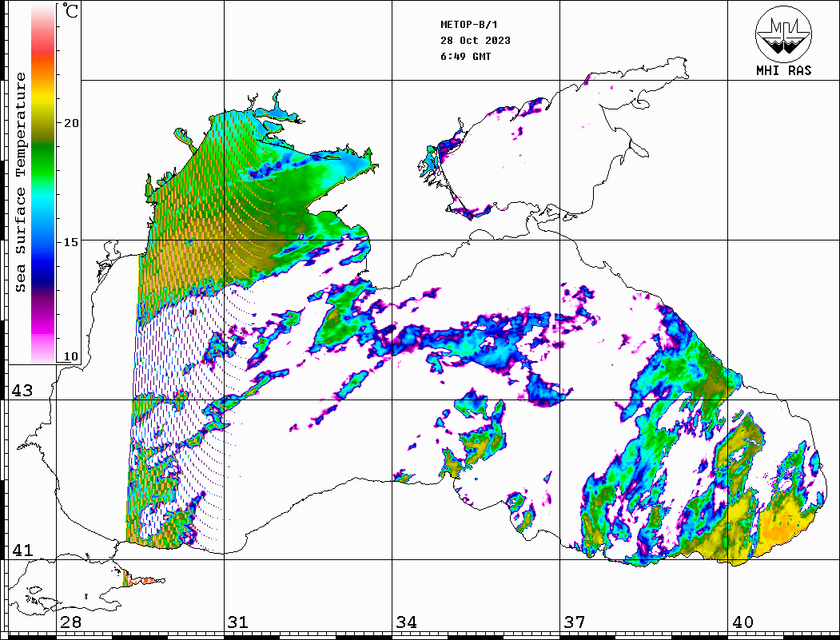Screen dimensions: 840x640
Task: Select the METOP-B/1 satellite label
Action: coord(469,25)
